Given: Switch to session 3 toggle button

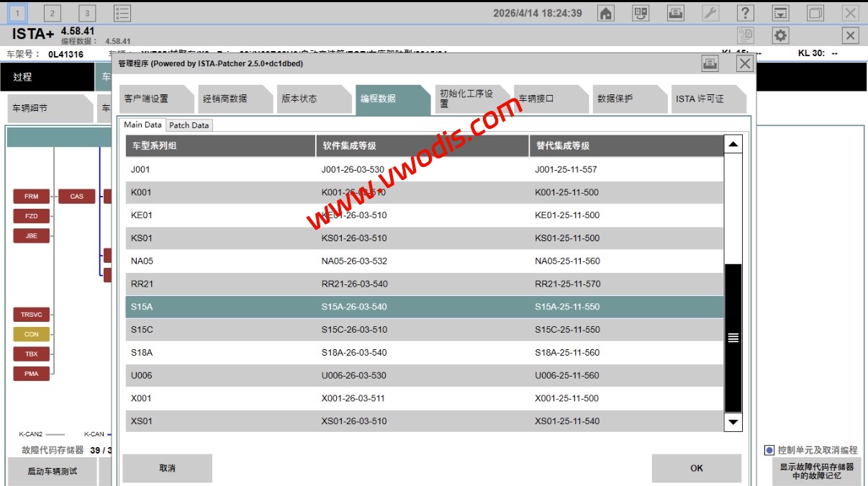Looking at the screenshot, I should (x=86, y=13).
